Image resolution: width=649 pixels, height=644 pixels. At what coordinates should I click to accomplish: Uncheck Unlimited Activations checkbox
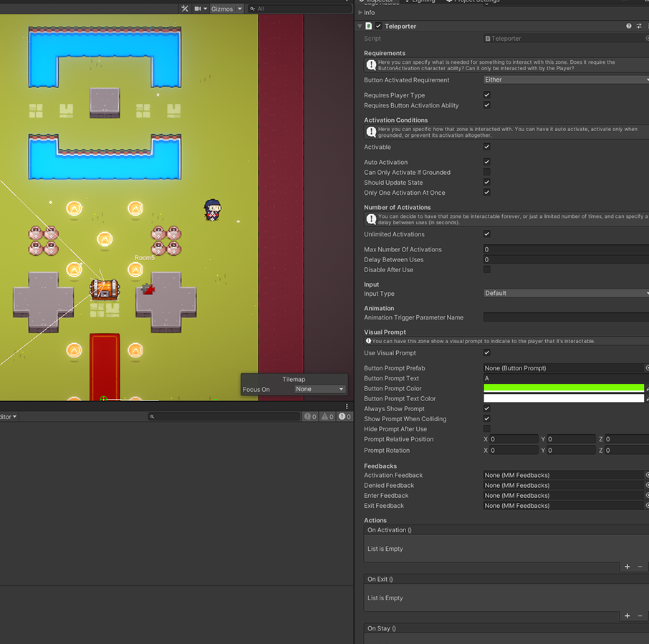pyautogui.click(x=487, y=234)
